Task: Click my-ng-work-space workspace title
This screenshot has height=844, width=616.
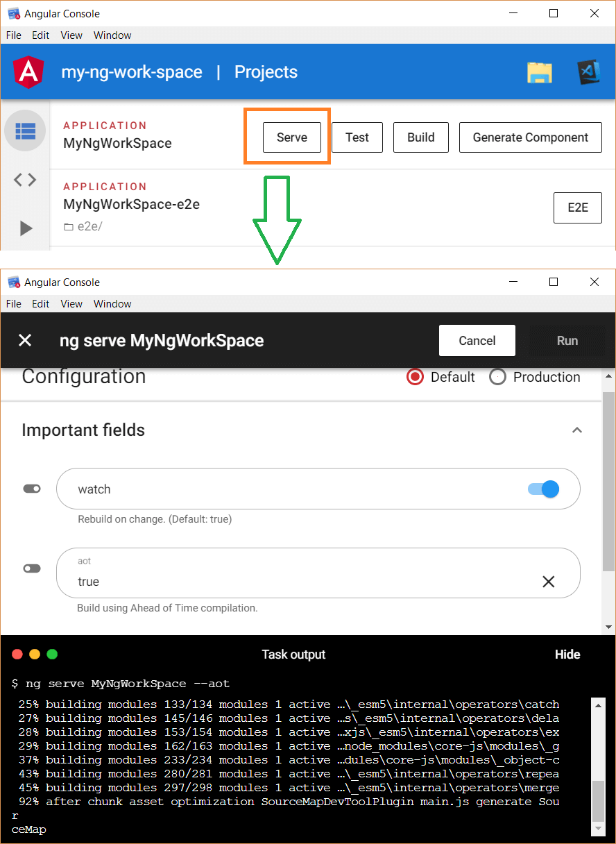Action: click(132, 72)
